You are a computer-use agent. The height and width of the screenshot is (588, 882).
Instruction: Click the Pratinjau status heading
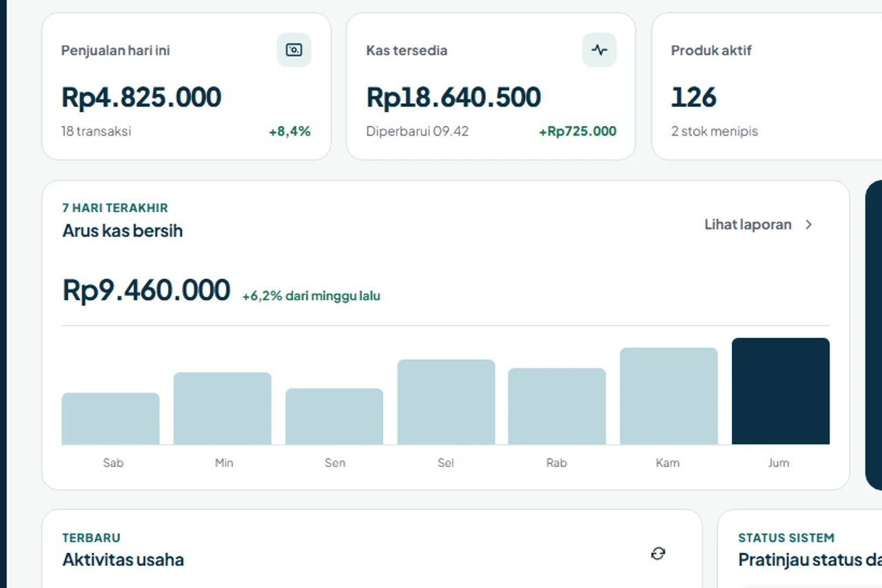(810, 560)
